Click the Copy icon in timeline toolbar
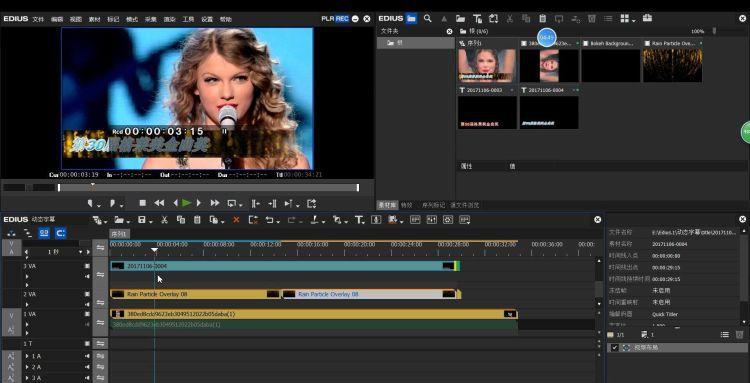Image resolution: width=750 pixels, height=383 pixels. (x=181, y=220)
